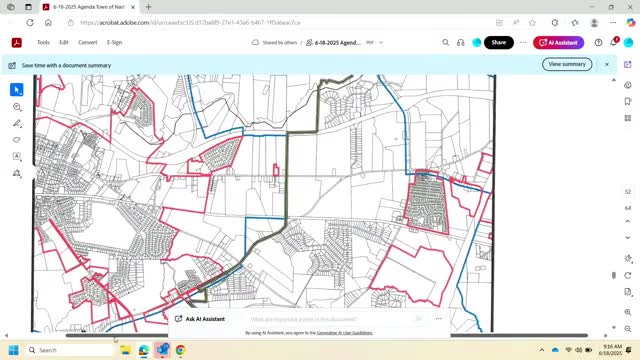This screenshot has width=640, height=360.
Task: Click the read aloud headphones icon
Action: [x=461, y=42]
